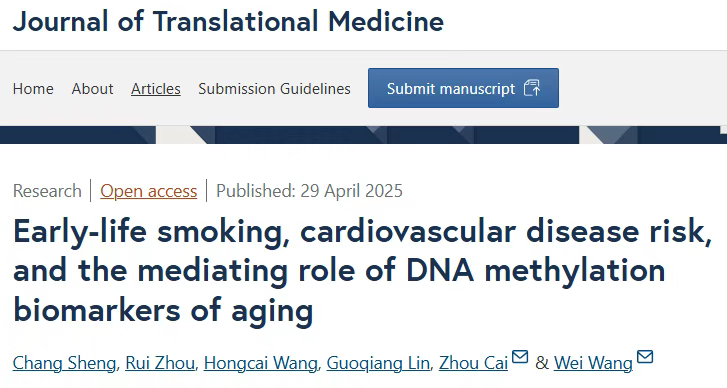Open the Open access link
The height and width of the screenshot is (388, 727).
click(148, 191)
